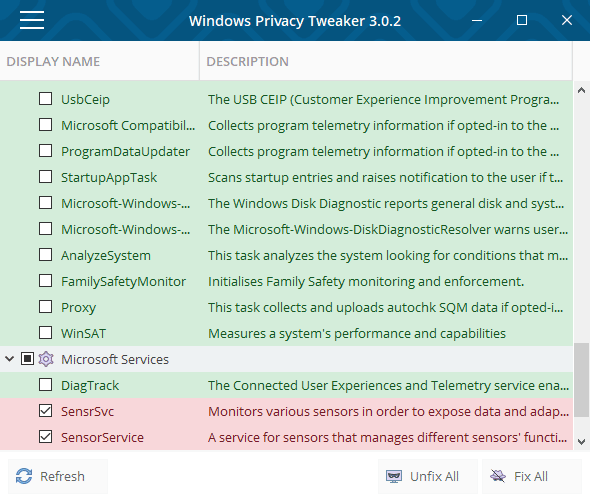Click 'Scans startup entries' description
The width and height of the screenshot is (590, 501).
click(x=386, y=178)
